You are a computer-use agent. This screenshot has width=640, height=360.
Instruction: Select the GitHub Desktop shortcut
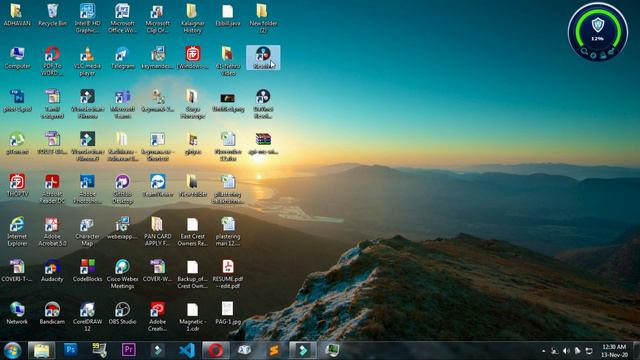coord(122,189)
